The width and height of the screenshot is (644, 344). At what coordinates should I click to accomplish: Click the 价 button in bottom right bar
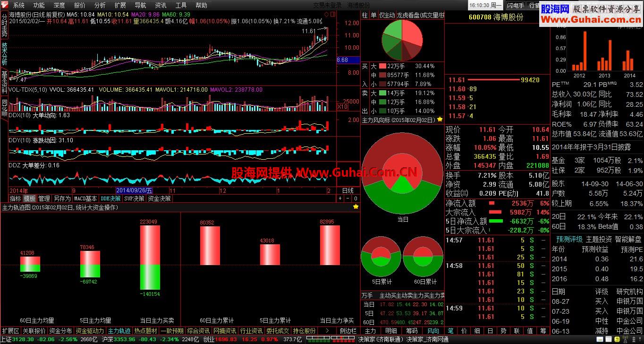tap(464, 331)
